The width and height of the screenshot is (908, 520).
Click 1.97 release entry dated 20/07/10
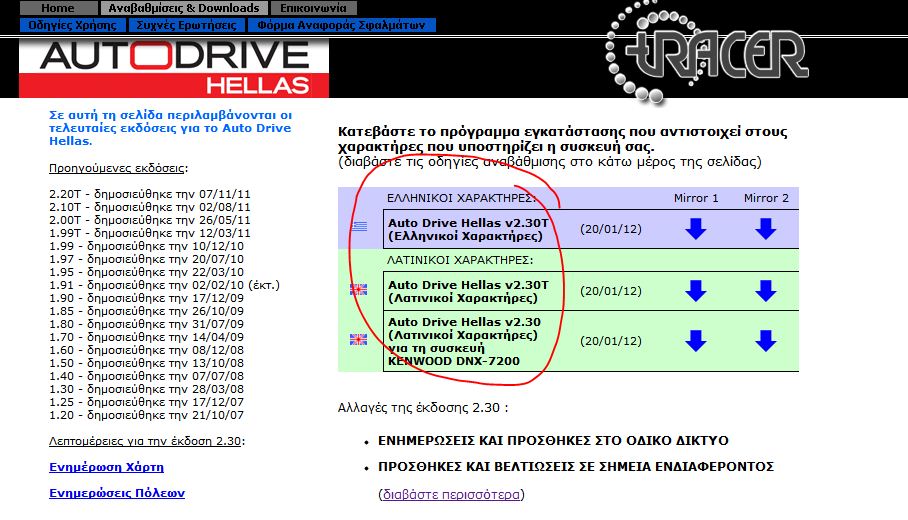click(x=146, y=259)
